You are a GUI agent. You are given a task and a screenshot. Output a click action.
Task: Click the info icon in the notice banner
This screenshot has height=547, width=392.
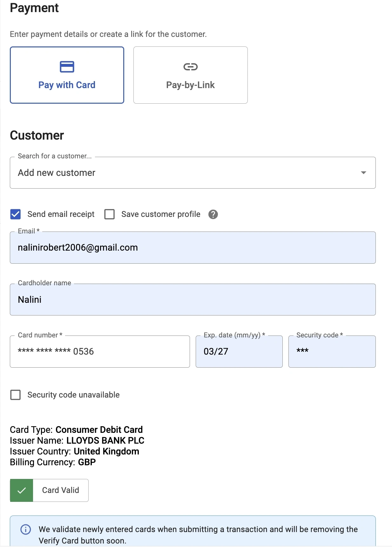tap(26, 529)
